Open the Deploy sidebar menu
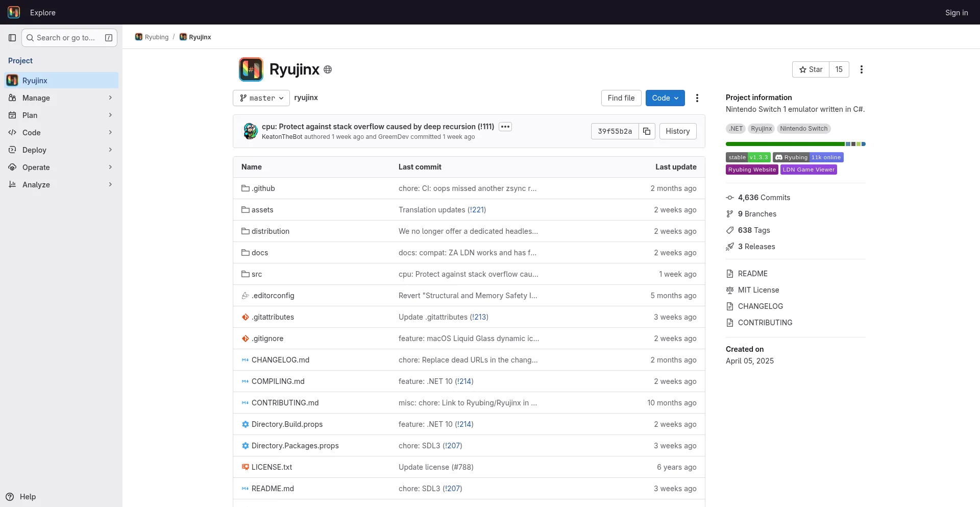 click(61, 150)
